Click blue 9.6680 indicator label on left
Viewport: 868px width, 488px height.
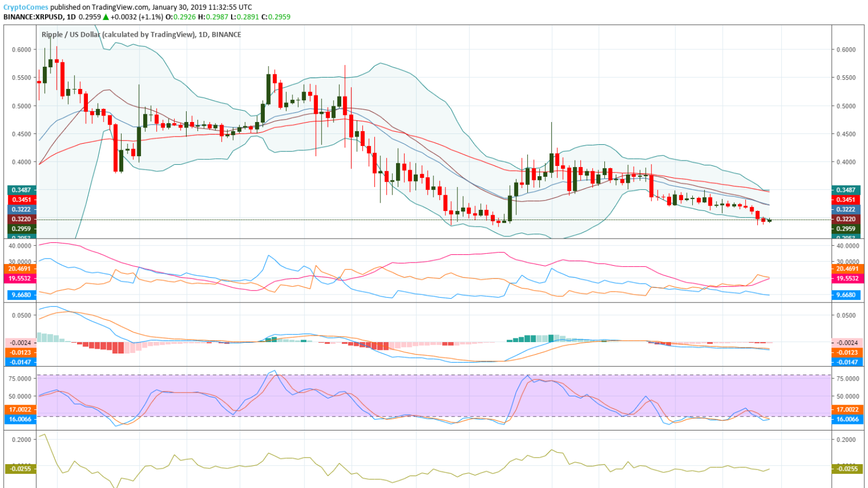22,295
